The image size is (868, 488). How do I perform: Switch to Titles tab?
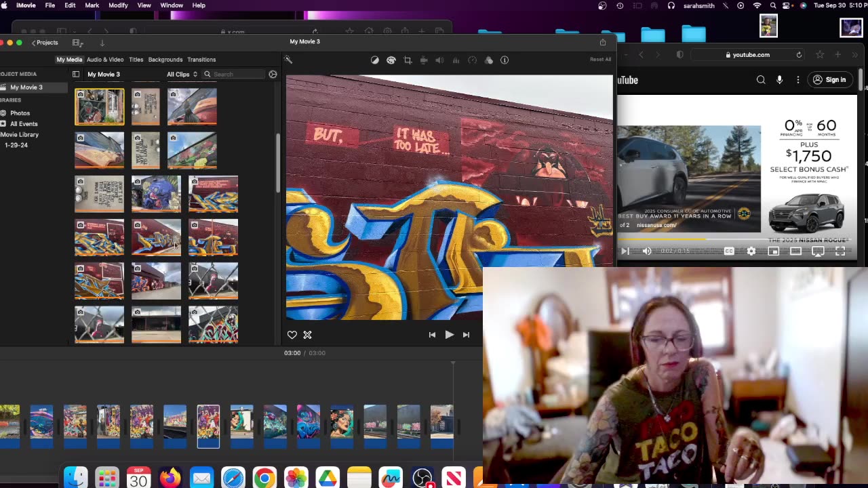[136, 60]
